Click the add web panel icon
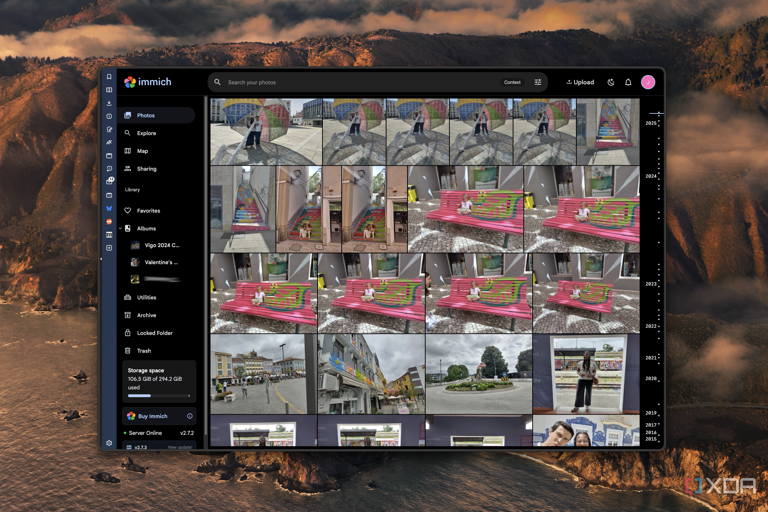Viewport: 768px width, 512px height. (x=109, y=248)
